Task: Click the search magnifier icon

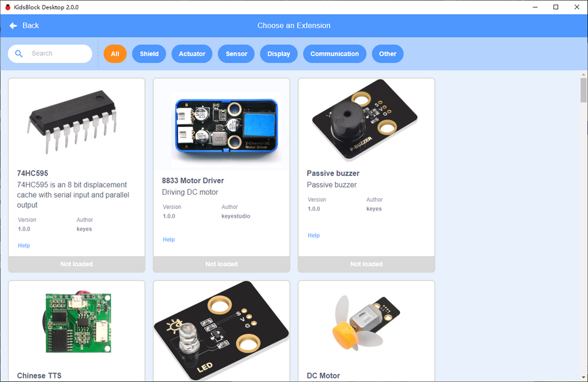Action: [x=19, y=54]
